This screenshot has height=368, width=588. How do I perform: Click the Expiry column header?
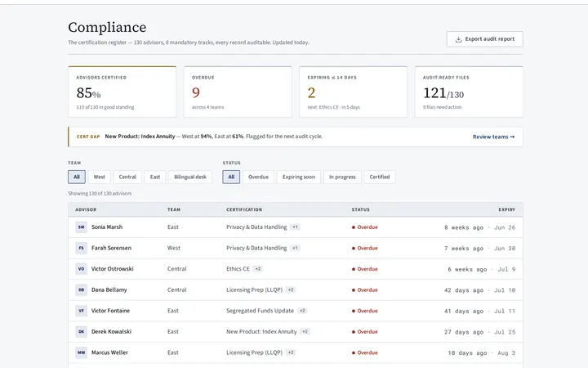click(506, 209)
